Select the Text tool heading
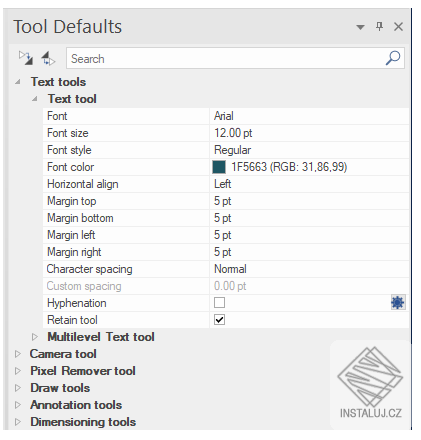The image size is (421, 440). (x=72, y=99)
